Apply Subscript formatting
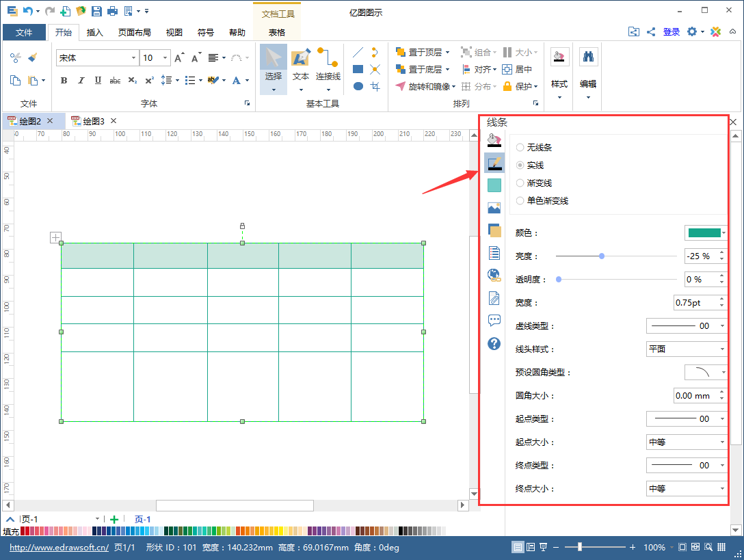Viewport: 744px width, 560px height. coord(133,81)
